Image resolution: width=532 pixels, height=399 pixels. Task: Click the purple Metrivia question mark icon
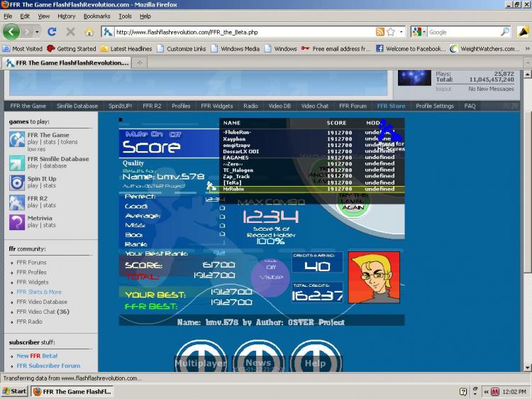pos(17,222)
